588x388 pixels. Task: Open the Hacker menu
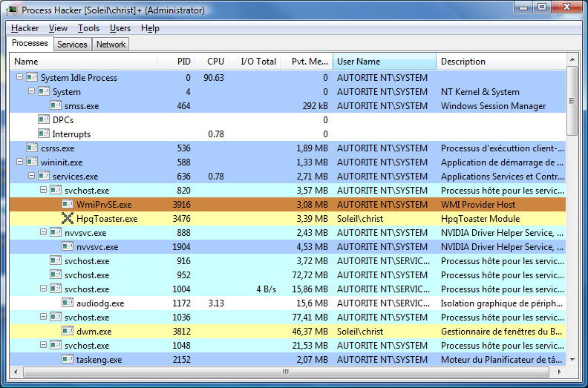click(x=24, y=28)
